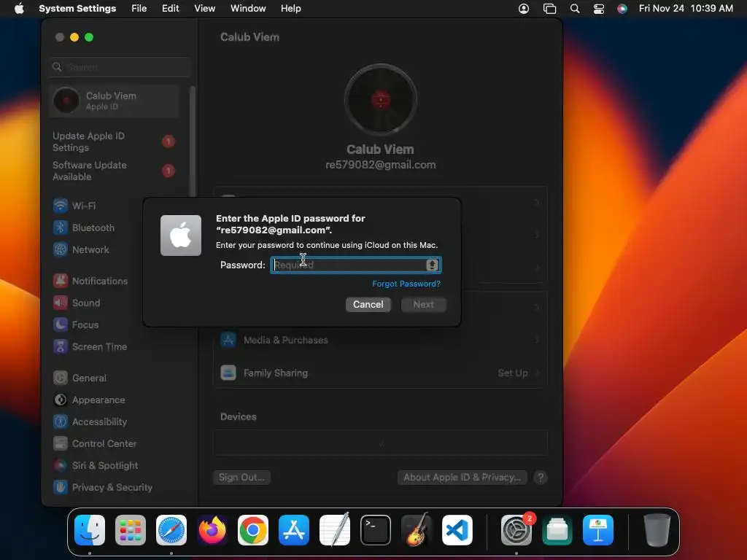Click the help question mark button
Image resolution: width=747 pixels, height=560 pixels.
coord(541,478)
